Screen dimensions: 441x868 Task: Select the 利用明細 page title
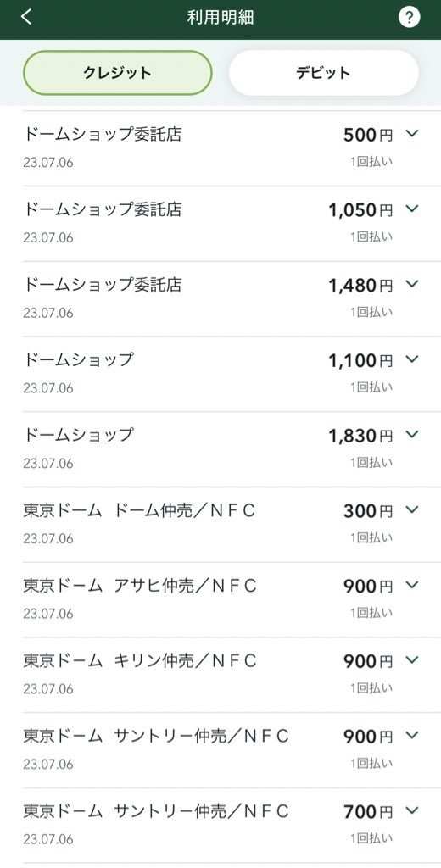(x=220, y=17)
